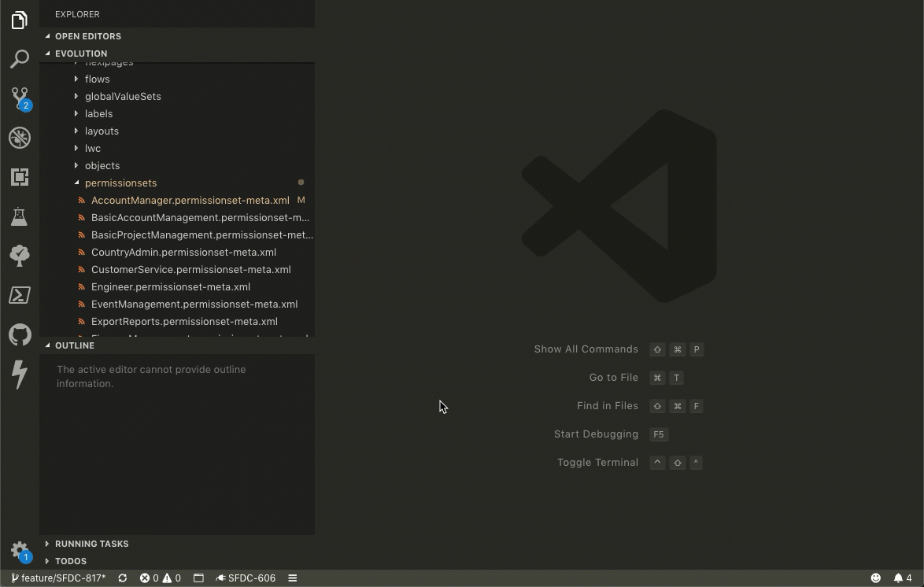
Task: Expand the globalValueSets folder
Action: (177, 96)
